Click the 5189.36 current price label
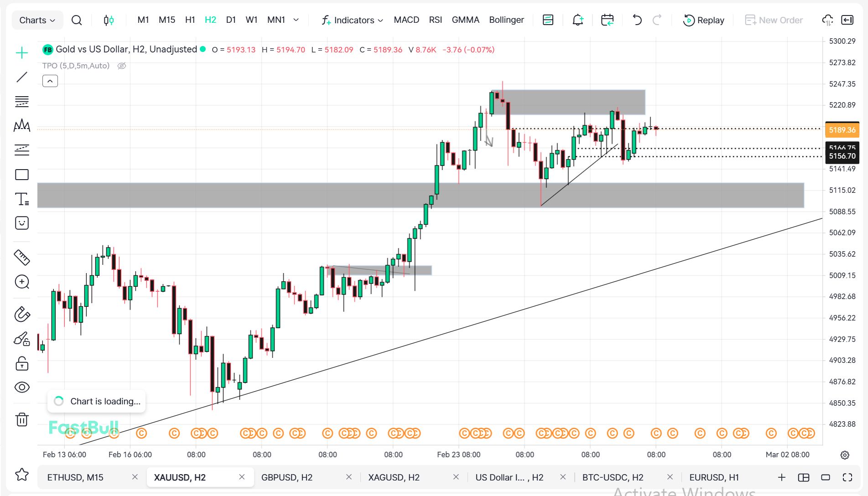Image resolution: width=868 pixels, height=496 pixels. tap(842, 130)
